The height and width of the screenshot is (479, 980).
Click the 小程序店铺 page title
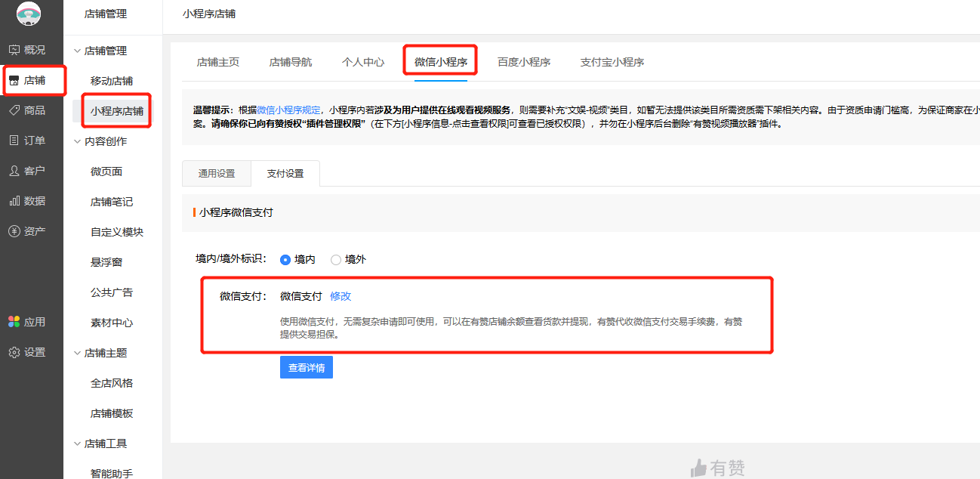(209, 14)
